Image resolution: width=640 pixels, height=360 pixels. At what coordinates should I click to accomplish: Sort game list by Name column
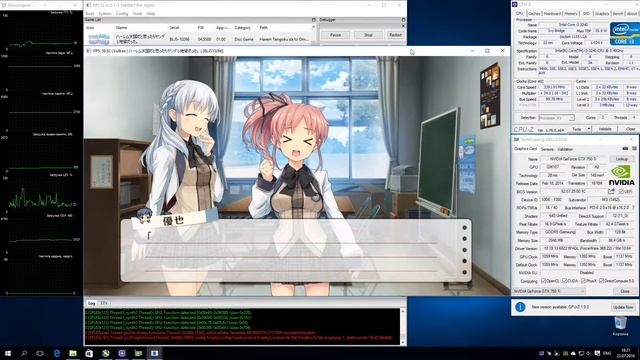tap(122, 27)
